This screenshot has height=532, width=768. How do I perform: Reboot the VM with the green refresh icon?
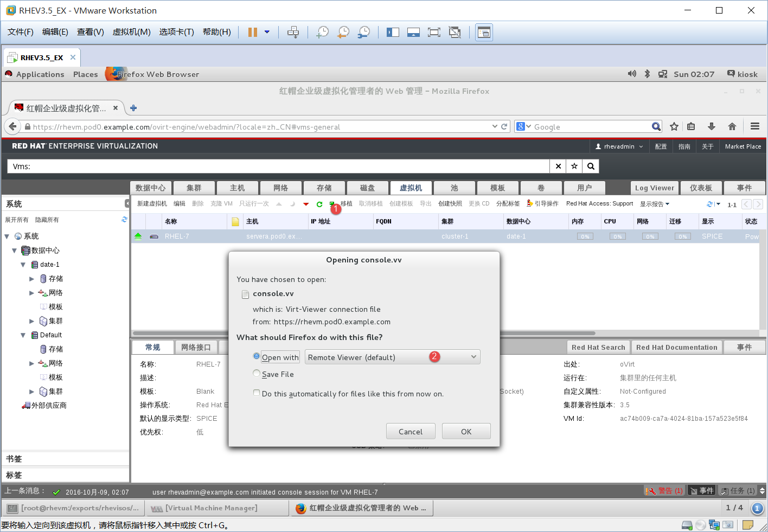coord(319,204)
